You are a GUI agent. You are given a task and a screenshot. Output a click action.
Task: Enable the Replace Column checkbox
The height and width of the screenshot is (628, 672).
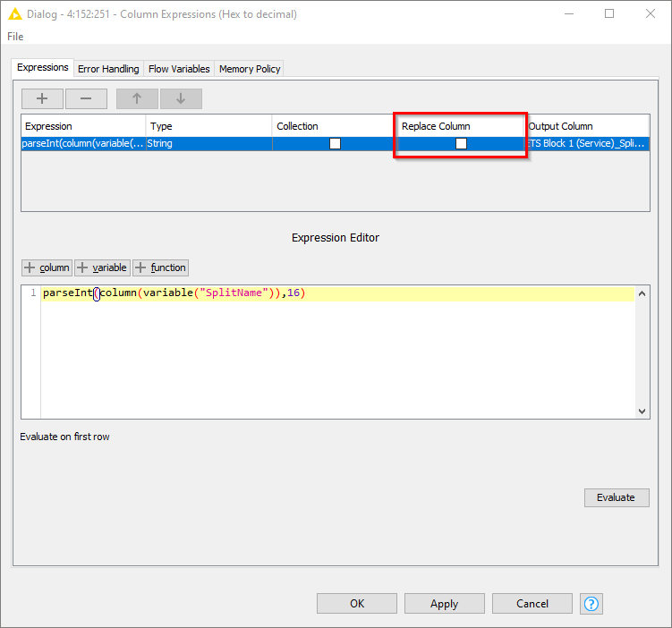(x=461, y=143)
